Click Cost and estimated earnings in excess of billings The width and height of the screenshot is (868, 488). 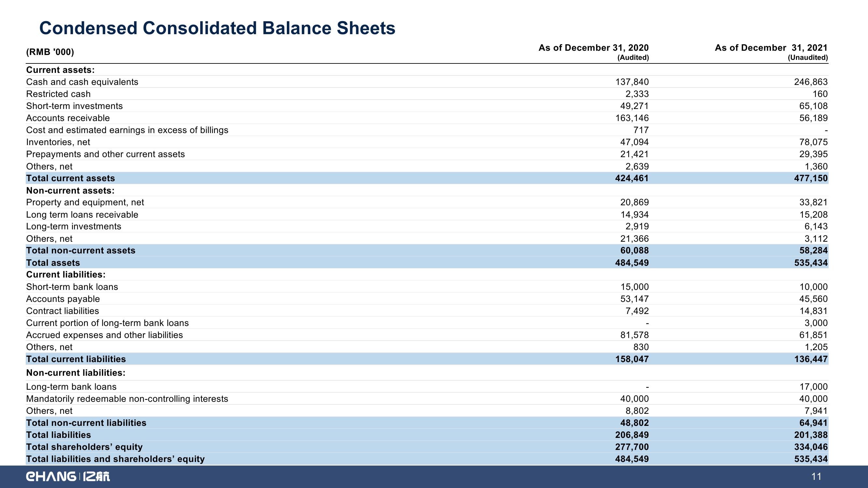[x=127, y=130]
